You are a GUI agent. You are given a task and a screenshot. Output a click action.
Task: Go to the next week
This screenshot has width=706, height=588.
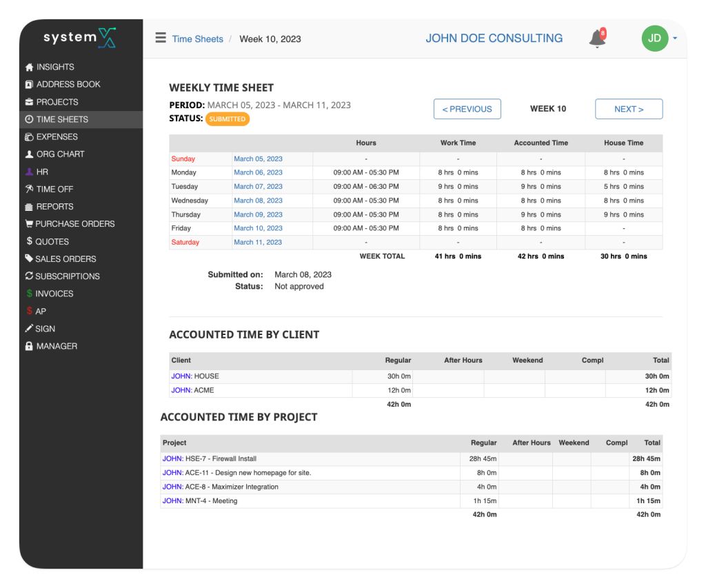click(x=628, y=109)
